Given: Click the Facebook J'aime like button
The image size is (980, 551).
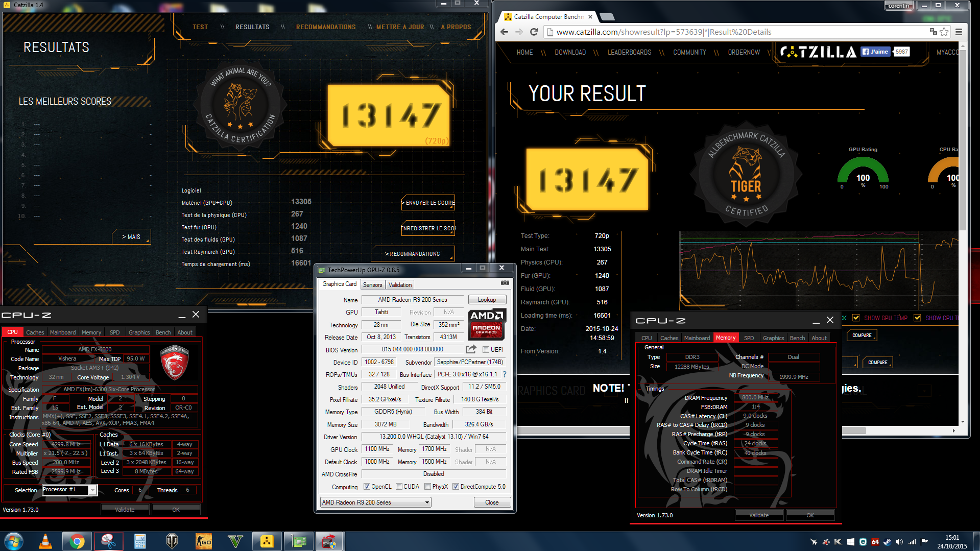Looking at the screenshot, I should 875,52.
